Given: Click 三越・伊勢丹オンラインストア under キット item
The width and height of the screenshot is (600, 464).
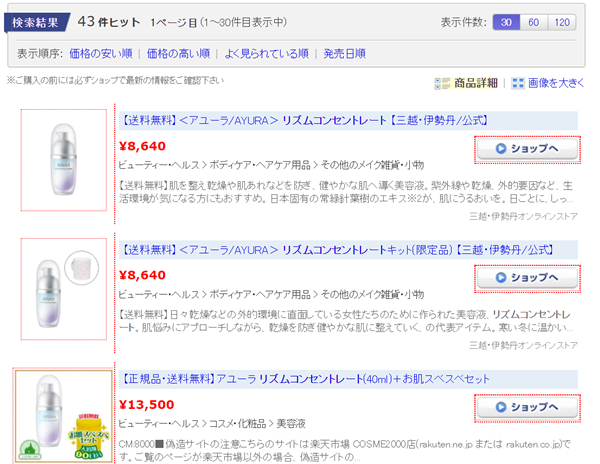Looking at the screenshot, I should pos(523,345).
